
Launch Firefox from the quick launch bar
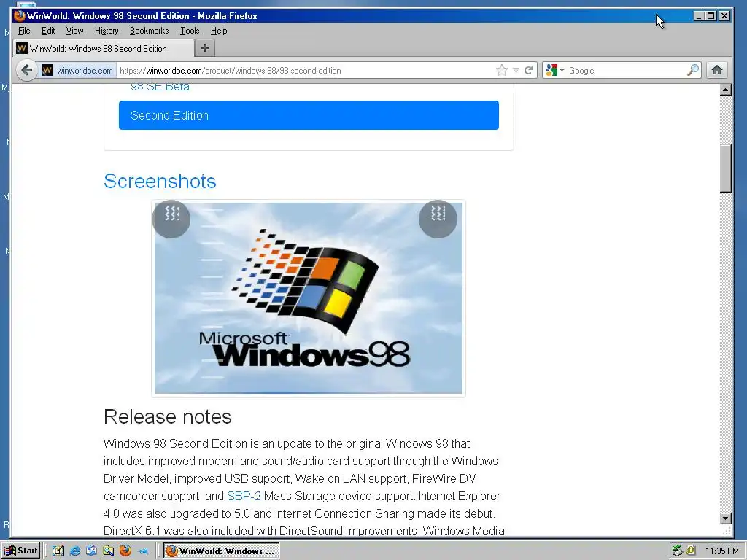pyautogui.click(x=125, y=551)
